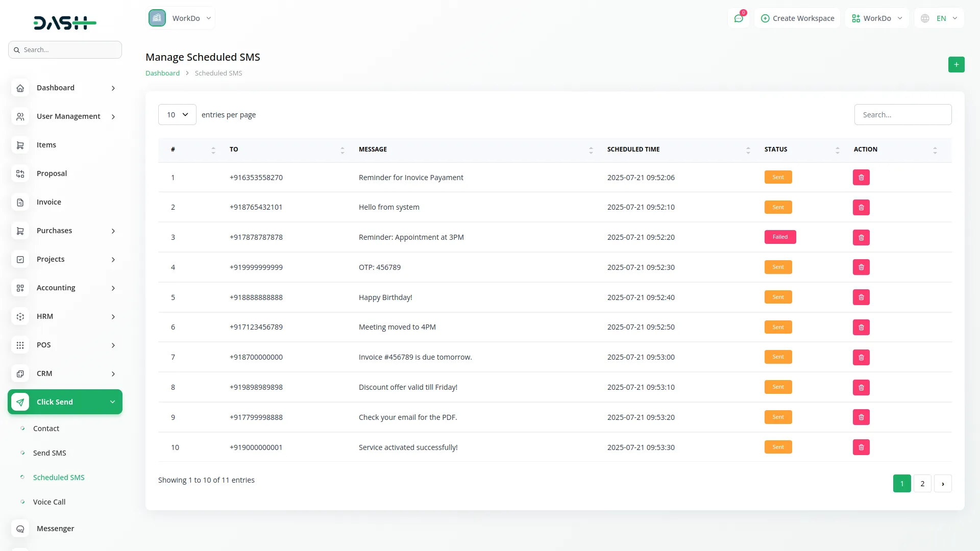Click the table Search input field

902,115
